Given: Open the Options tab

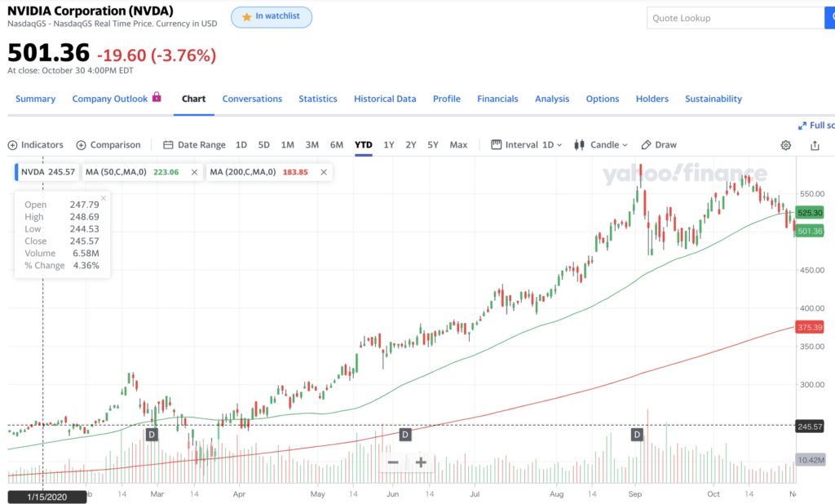Looking at the screenshot, I should [603, 99].
